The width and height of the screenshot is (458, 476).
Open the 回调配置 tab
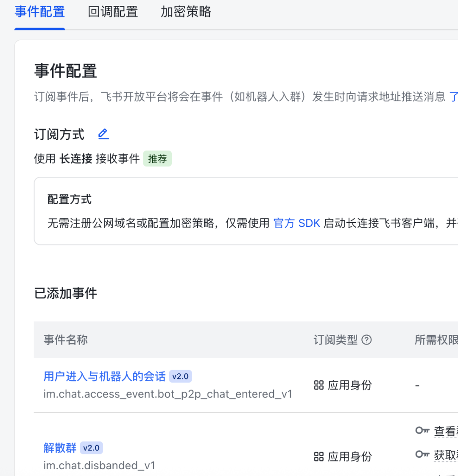(113, 12)
